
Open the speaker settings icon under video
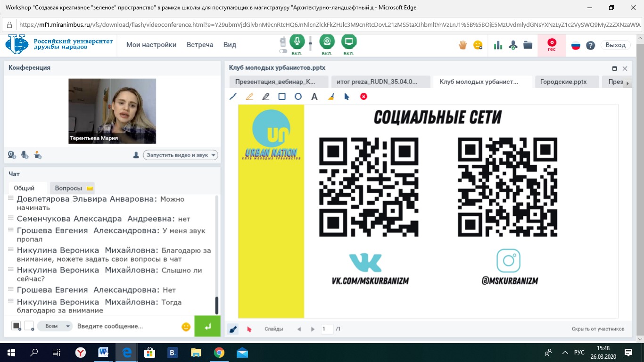pyautogui.click(x=38, y=155)
